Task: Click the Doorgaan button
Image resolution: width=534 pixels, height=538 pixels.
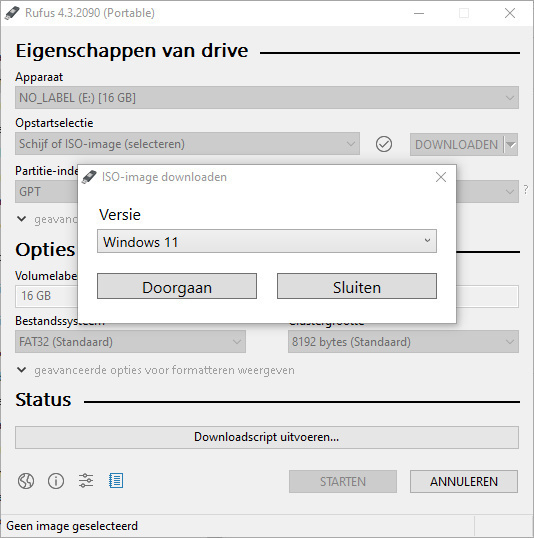Action: point(177,286)
